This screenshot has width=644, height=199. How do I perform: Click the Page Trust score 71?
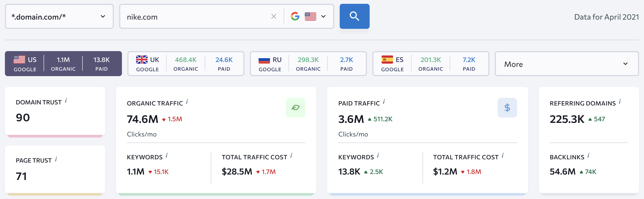(x=21, y=176)
